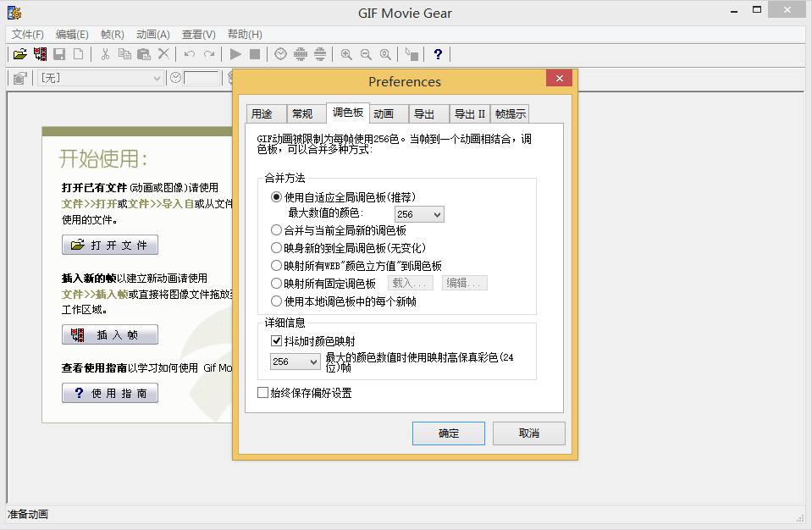
Task: Click the blue question mark help icon
Action: tap(438, 54)
